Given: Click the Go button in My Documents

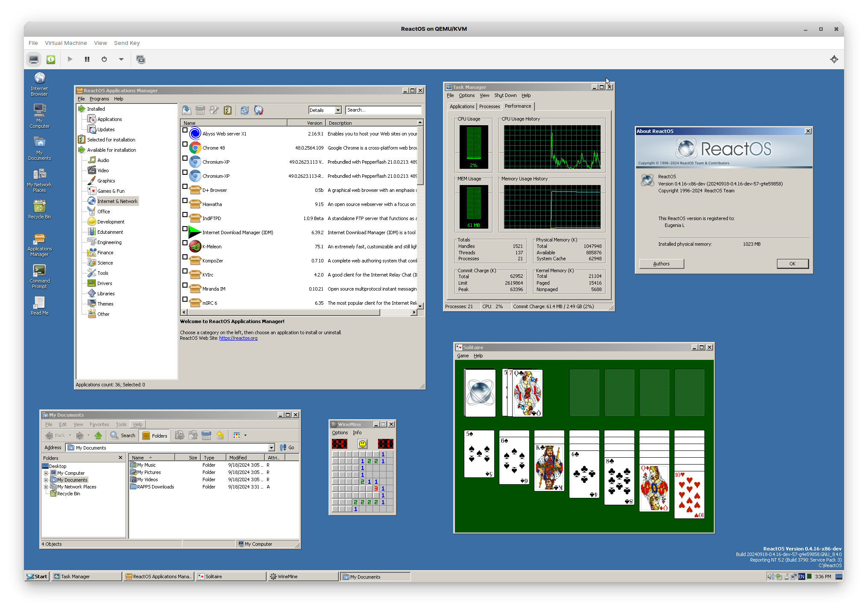Looking at the screenshot, I should (287, 447).
